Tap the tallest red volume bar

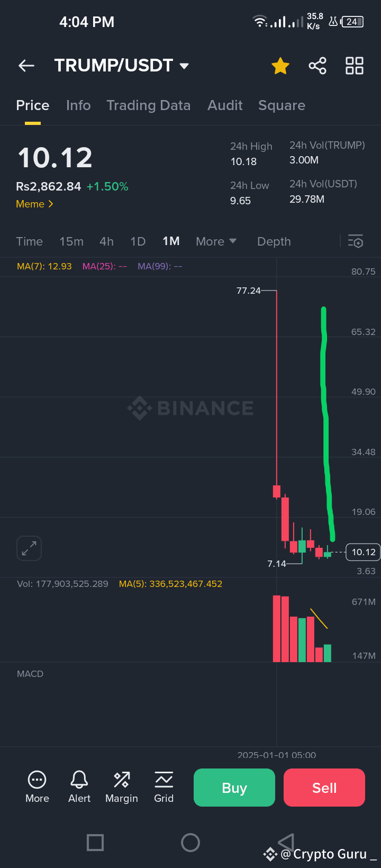[x=277, y=629]
